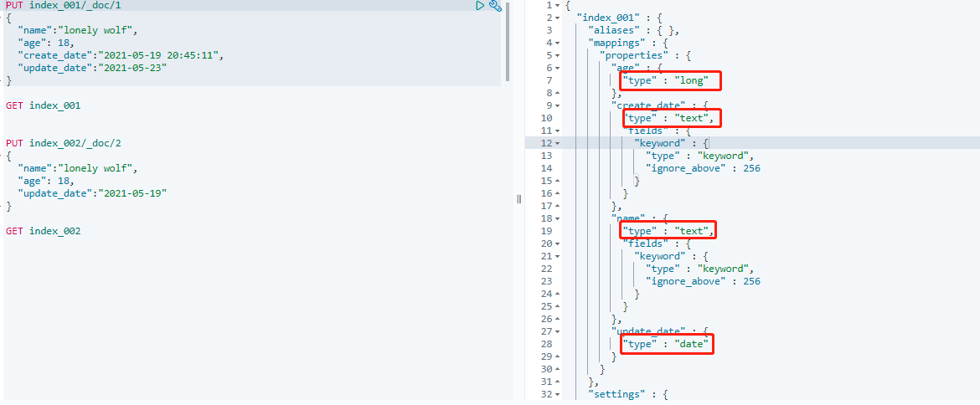Viewport: 980px width, 405px height.
Task: Click the "type" : "long" text on line 7
Action: (665, 80)
